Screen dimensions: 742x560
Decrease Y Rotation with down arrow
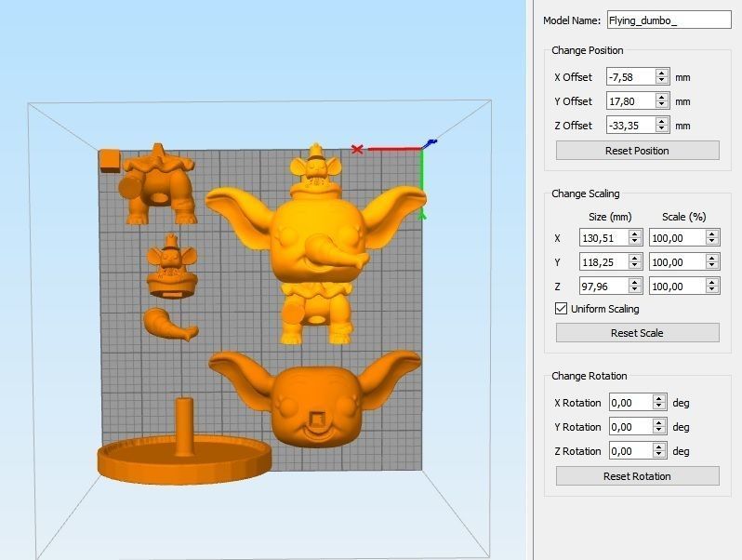pyautogui.click(x=659, y=431)
